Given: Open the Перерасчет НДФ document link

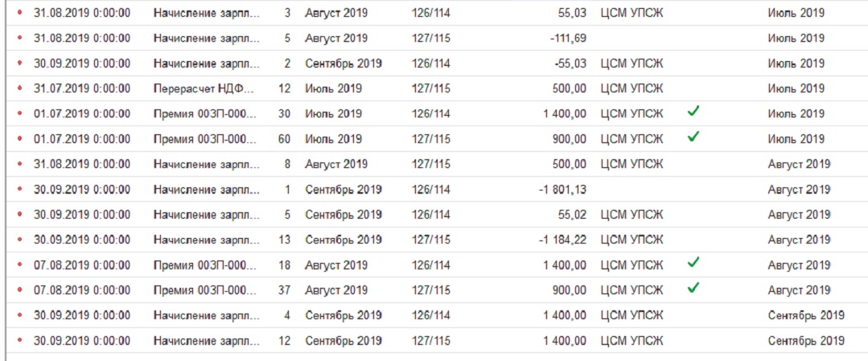Looking at the screenshot, I should point(205,88).
